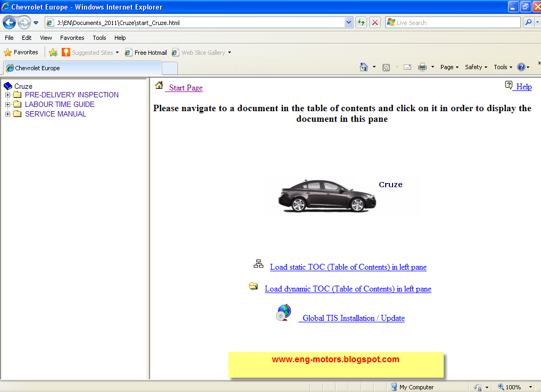Open the Page command menu

click(x=449, y=67)
